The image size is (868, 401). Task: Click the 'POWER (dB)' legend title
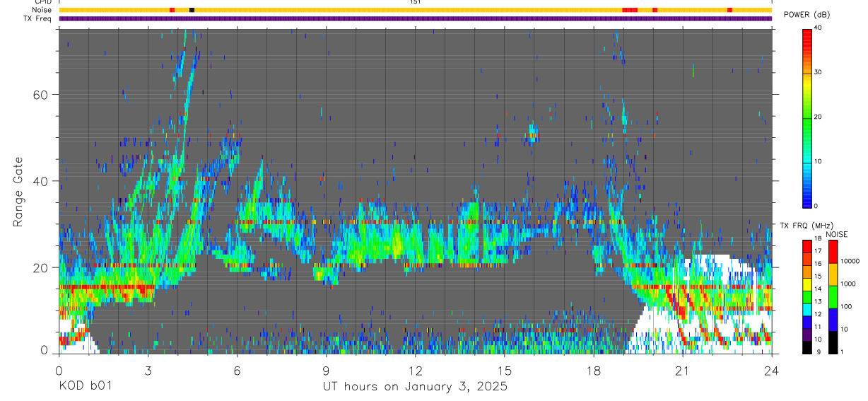pyautogui.click(x=807, y=15)
